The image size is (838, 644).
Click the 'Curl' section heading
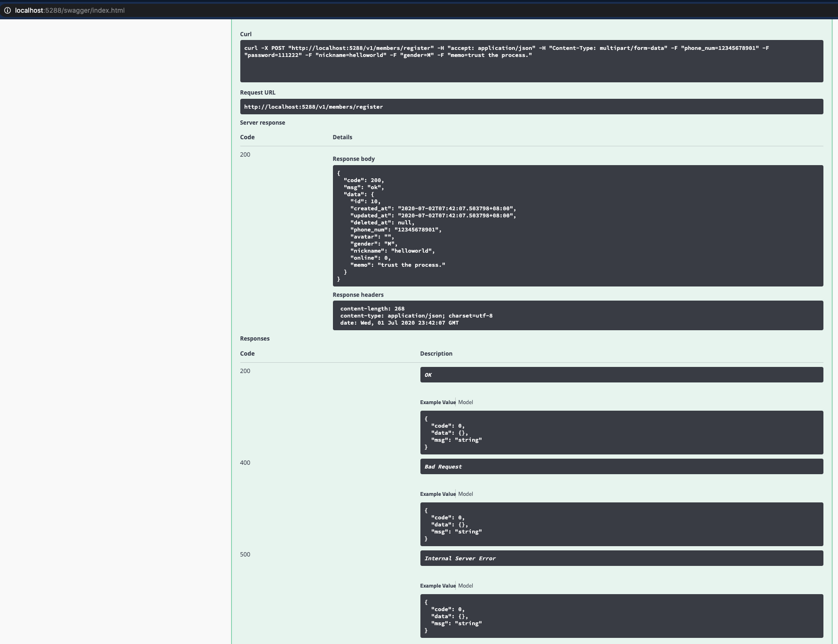pos(246,34)
